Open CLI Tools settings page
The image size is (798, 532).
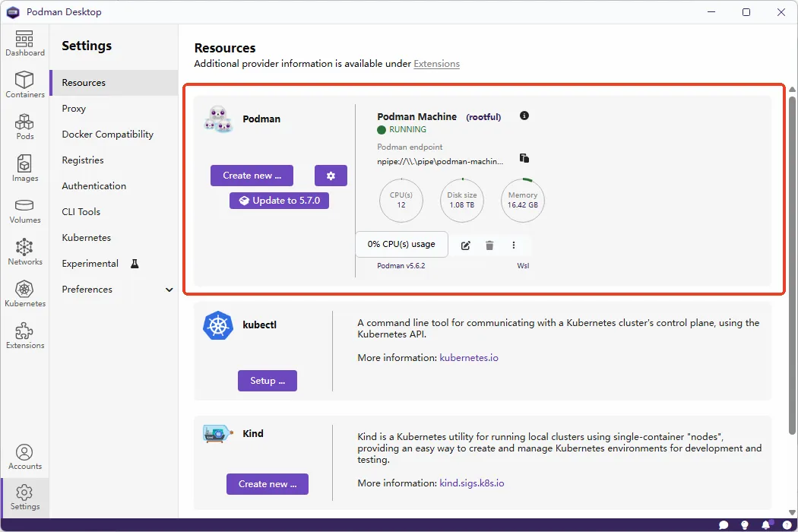coord(114,212)
